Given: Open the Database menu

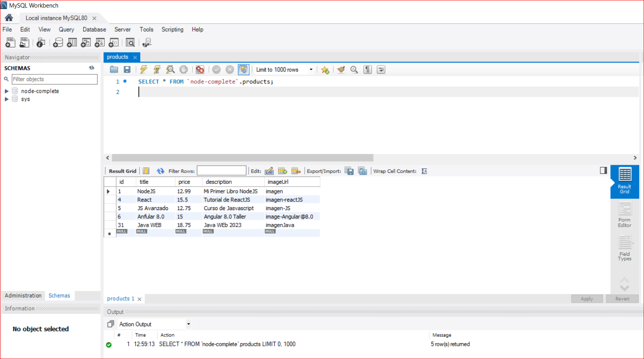Looking at the screenshot, I should (94, 29).
